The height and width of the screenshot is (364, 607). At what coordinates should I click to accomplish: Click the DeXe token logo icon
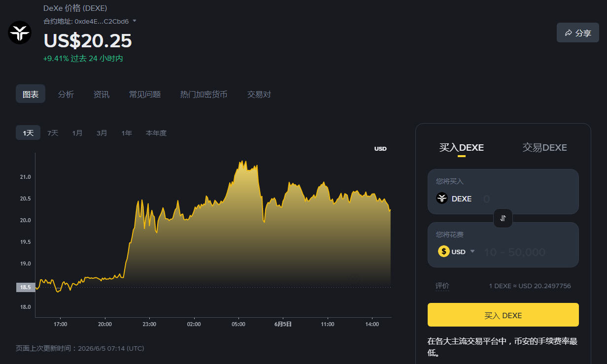tap(20, 33)
